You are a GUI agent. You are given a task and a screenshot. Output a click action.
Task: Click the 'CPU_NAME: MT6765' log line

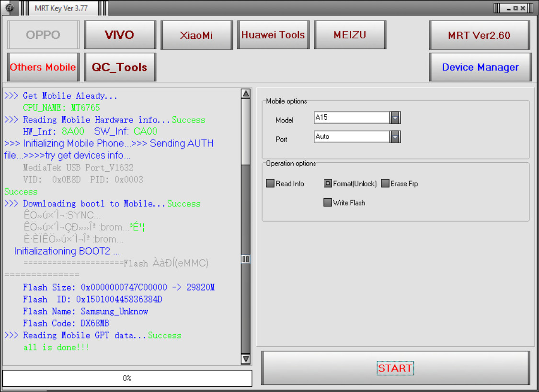[x=61, y=108]
